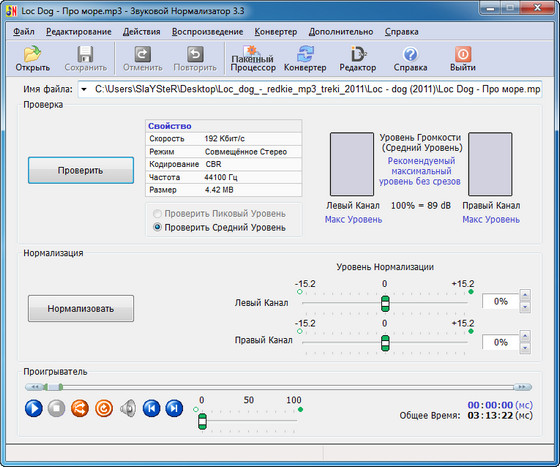Click the Проверить button
Image resolution: width=560 pixels, height=467 pixels.
pos(81,170)
